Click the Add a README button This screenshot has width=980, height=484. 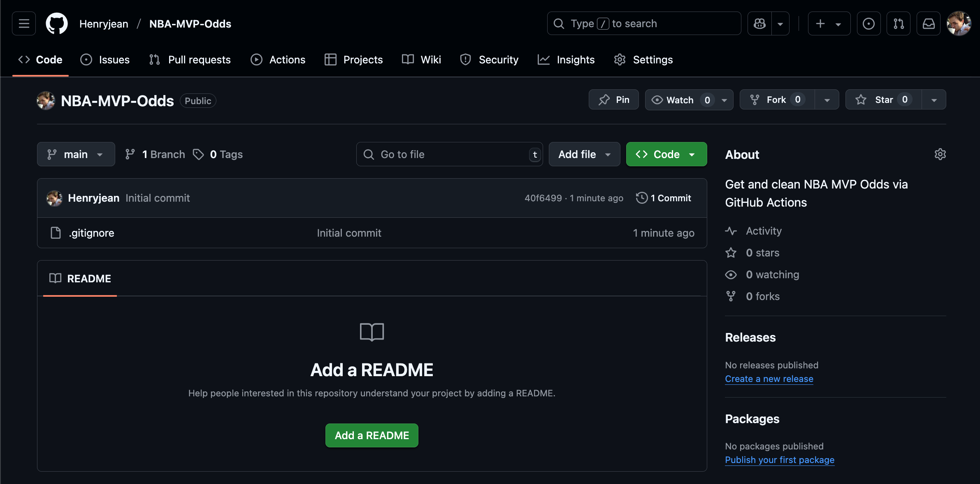coord(372,435)
